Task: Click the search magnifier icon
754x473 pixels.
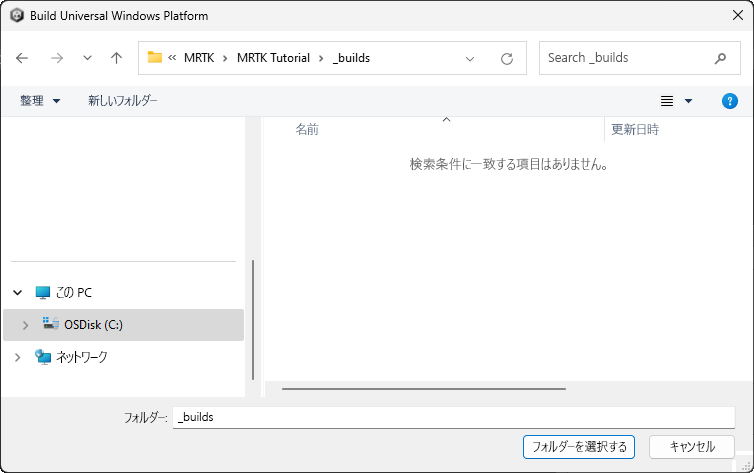Action: coord(720,58)
